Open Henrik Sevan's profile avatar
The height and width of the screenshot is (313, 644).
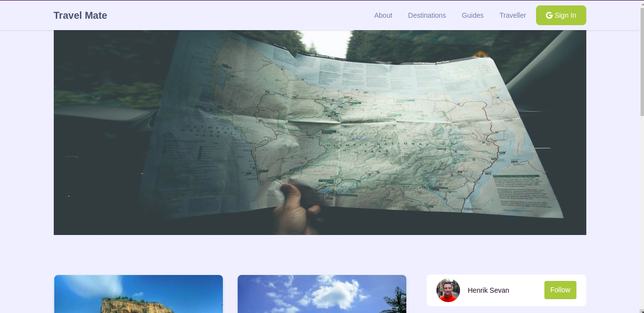[448, 290]
